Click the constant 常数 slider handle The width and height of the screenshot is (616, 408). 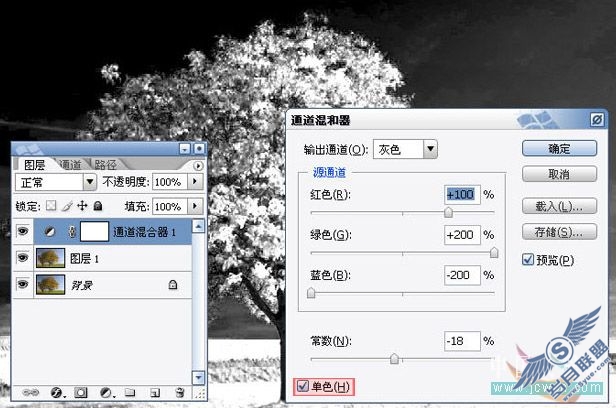[x=394, y=359]
